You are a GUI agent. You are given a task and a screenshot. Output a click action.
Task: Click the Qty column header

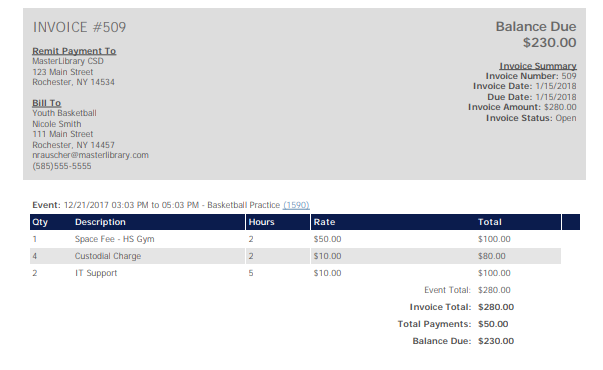pos(40,222)
